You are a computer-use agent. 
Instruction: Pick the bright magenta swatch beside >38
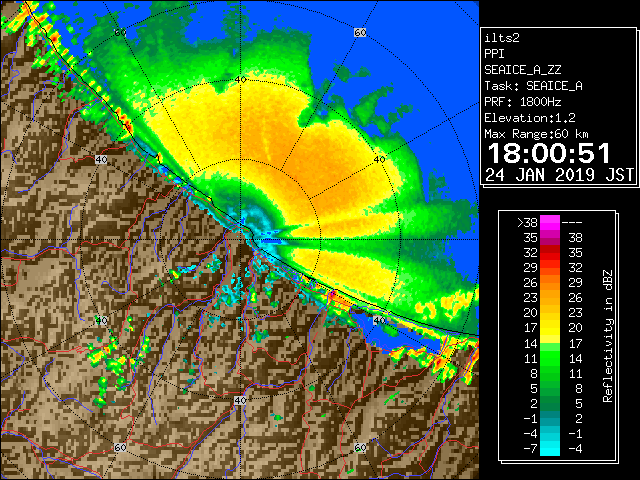(x=550, y=222)
